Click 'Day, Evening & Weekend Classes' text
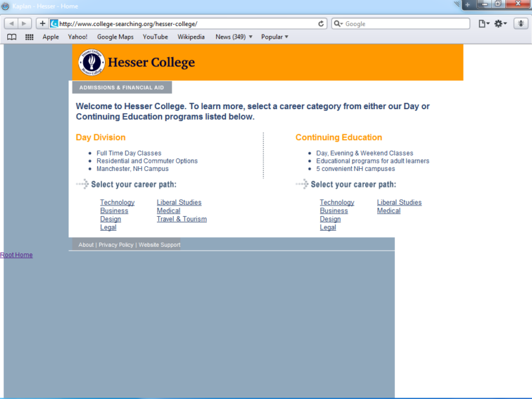 [364, 154]
